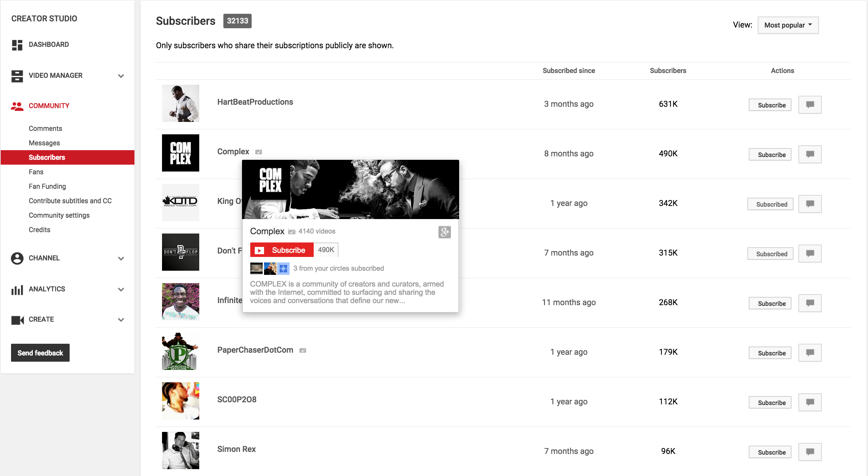Message HartBeatProductions via chat icon
Image resolution: width=868 pixels, height=476 pixels.
tap(810, 104)
